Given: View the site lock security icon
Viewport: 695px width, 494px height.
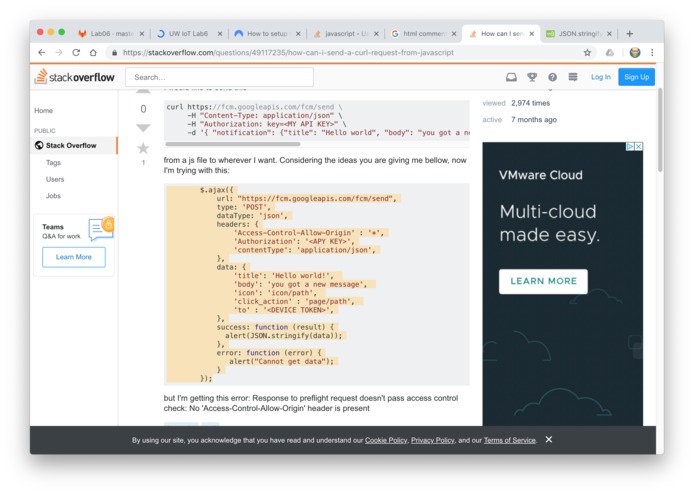Looking at the screenshot, I should click(x=114, y=53).
